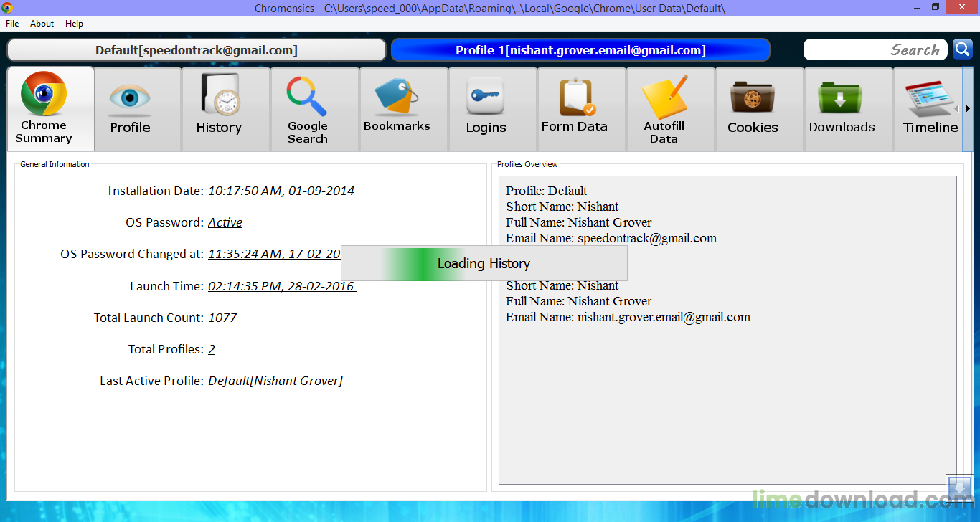
Task: Open the Autofill Data notepad tab
Action: pos(671,109)
